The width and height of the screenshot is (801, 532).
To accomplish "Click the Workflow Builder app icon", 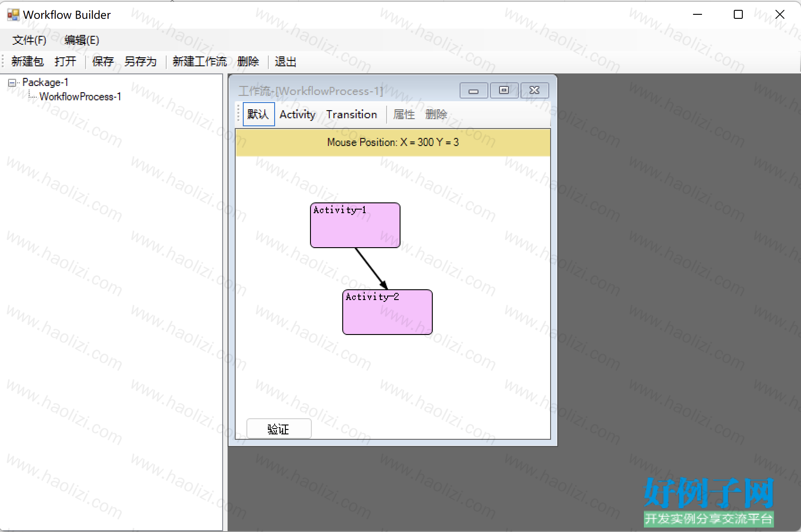I will pos(13,15).
